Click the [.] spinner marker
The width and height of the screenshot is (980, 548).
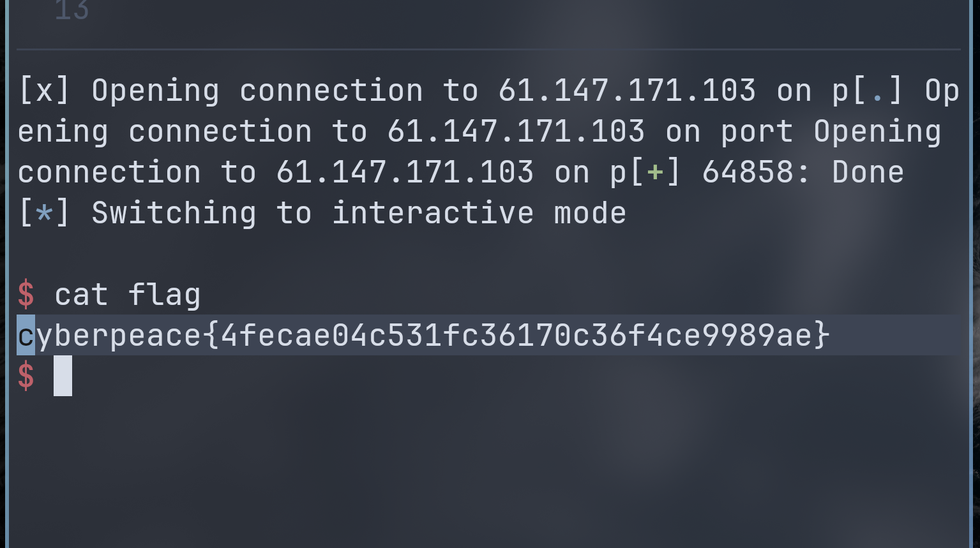pos(878,91)
